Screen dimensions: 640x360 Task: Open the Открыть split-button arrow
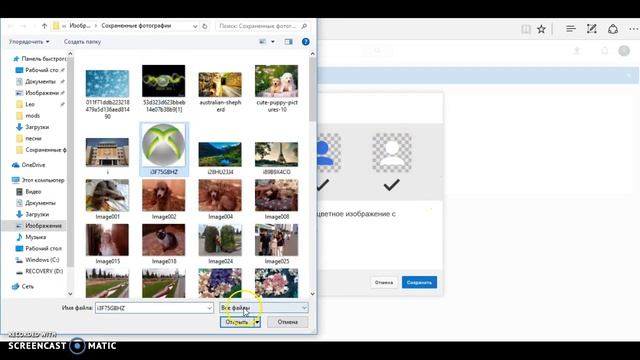[x=257, y=322]
